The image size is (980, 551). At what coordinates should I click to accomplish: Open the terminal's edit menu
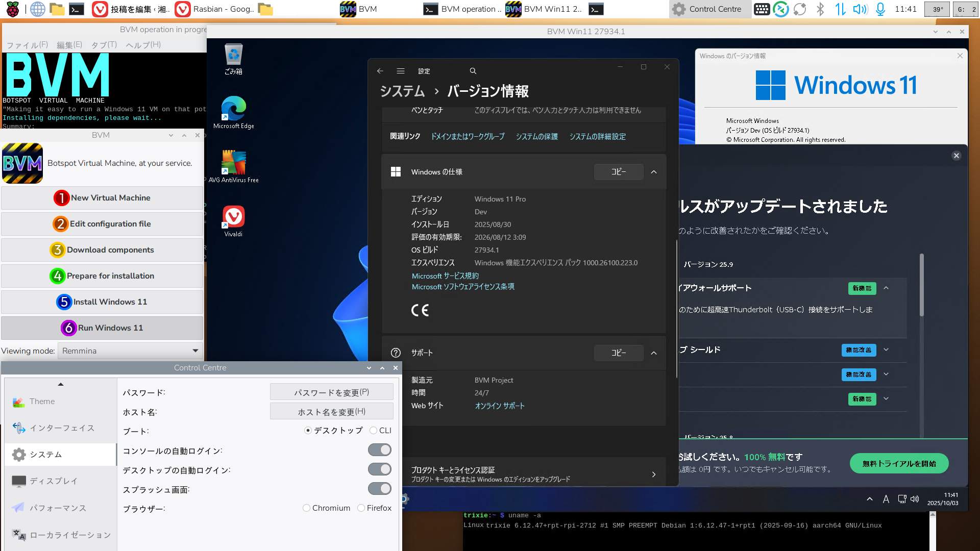pyautogui.click(x=69, y=45)
